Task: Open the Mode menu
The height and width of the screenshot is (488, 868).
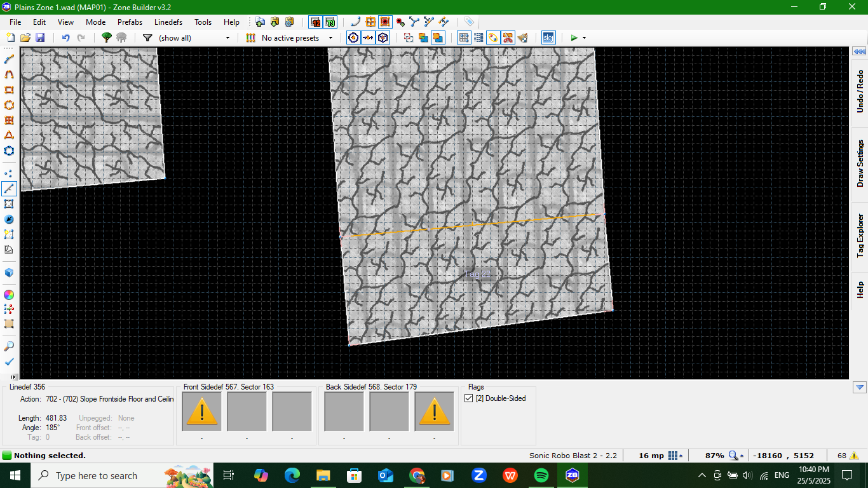Action: point(95,22)
